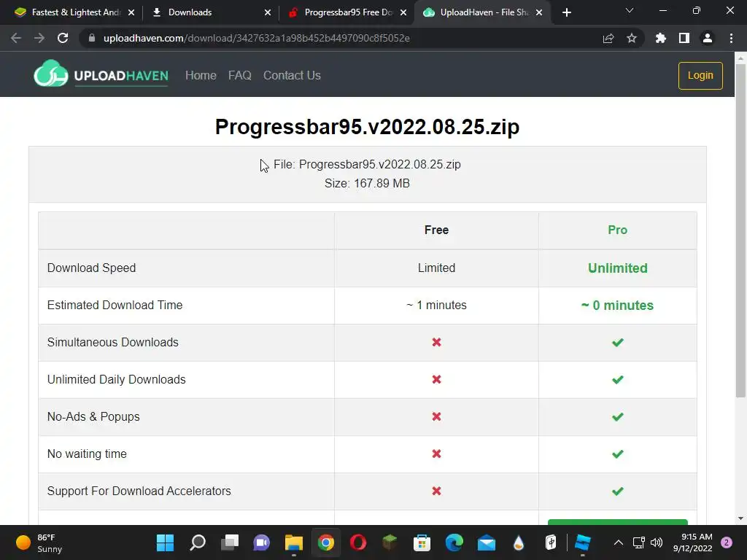Viewport: 747px width, 560px height.
Task: Click the Login button
Action: pos(700,75)
